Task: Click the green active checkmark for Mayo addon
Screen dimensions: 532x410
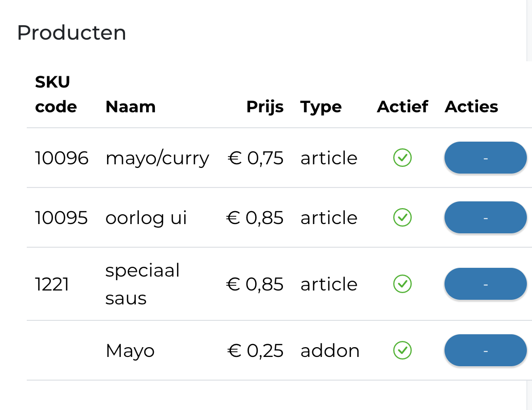Action: [x=402, y=350]
